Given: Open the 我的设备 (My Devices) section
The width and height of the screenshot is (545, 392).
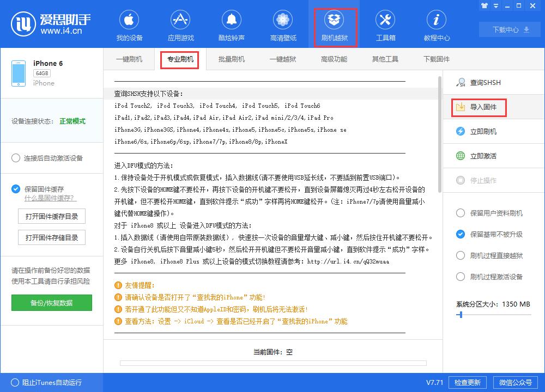Looking at the screenshot, I should [x=129, y=24].
